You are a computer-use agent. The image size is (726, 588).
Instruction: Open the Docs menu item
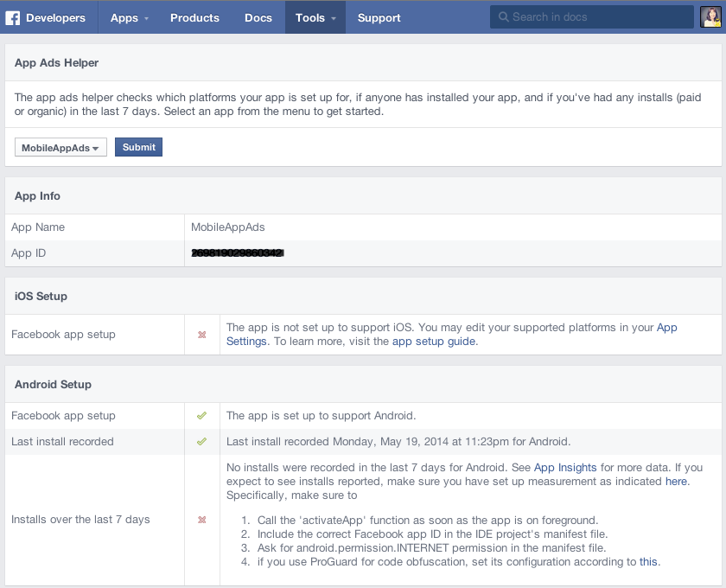[258, 17]
